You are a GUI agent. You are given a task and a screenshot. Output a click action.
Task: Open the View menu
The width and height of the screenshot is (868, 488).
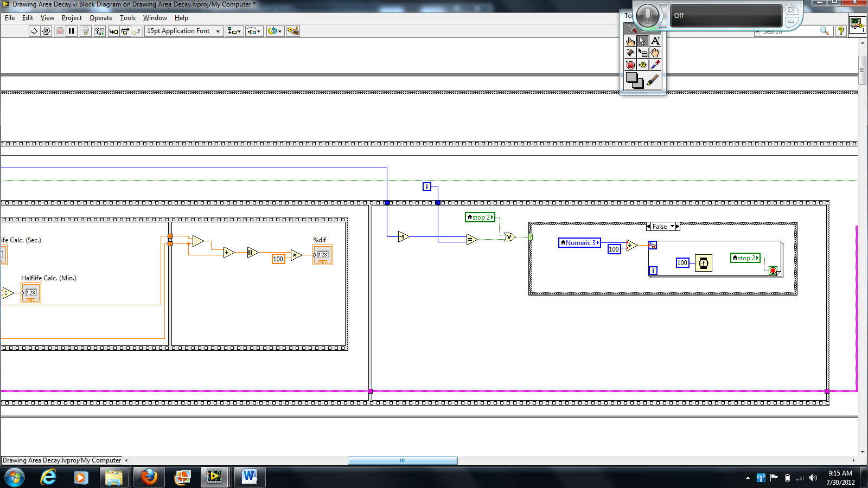click(47, 18)
